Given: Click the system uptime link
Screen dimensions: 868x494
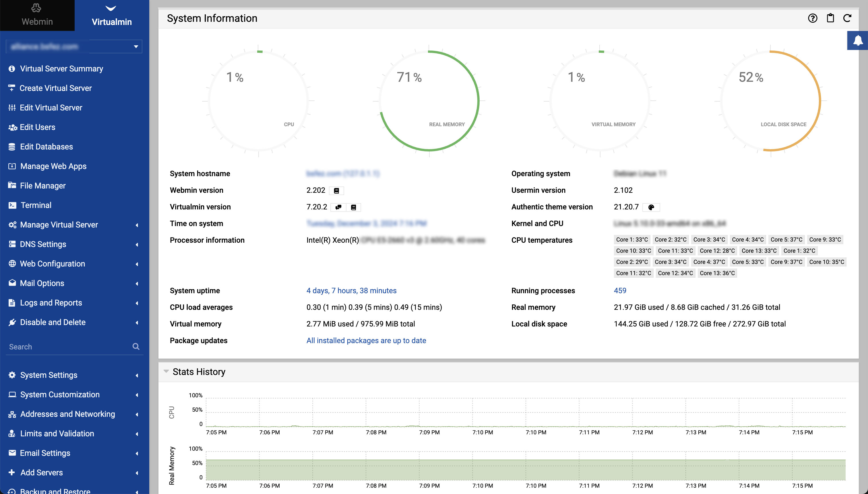Looking at the screenshot, I should 351,290.
